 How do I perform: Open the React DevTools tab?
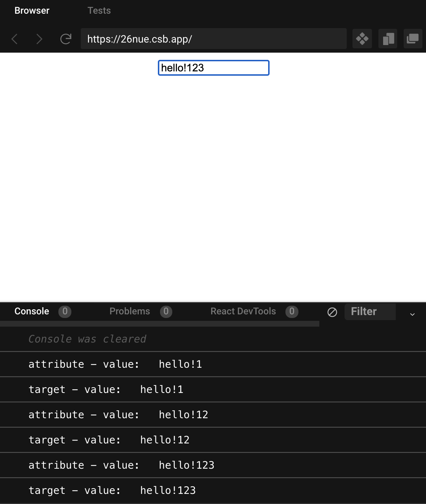[x=243, y=311]
